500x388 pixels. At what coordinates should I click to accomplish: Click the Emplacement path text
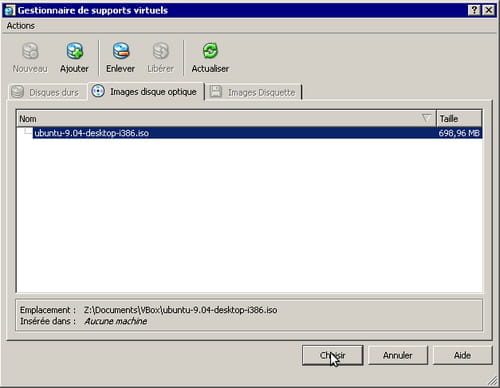180,310
